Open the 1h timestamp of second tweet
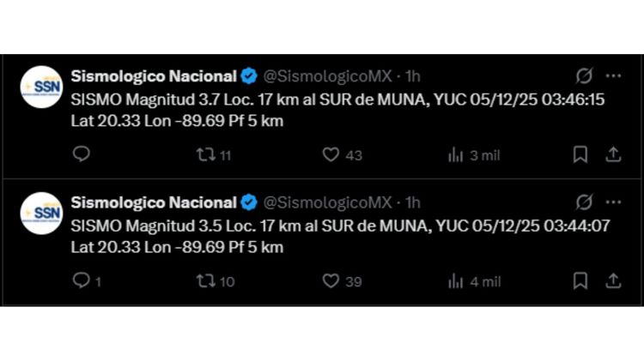 coord(412,202)
